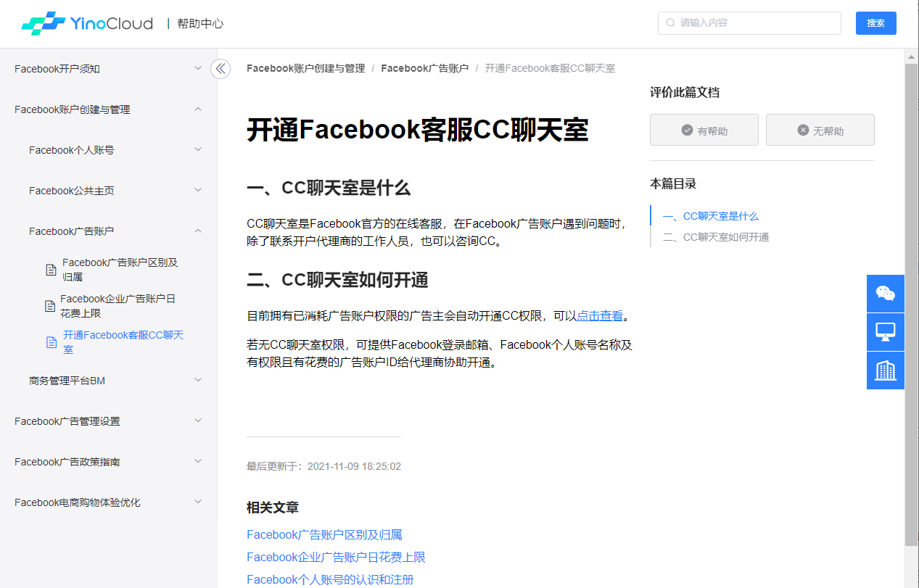The image size is (919, 588).
Task: Rate the document as 无帮助
Action: [820, 131]
